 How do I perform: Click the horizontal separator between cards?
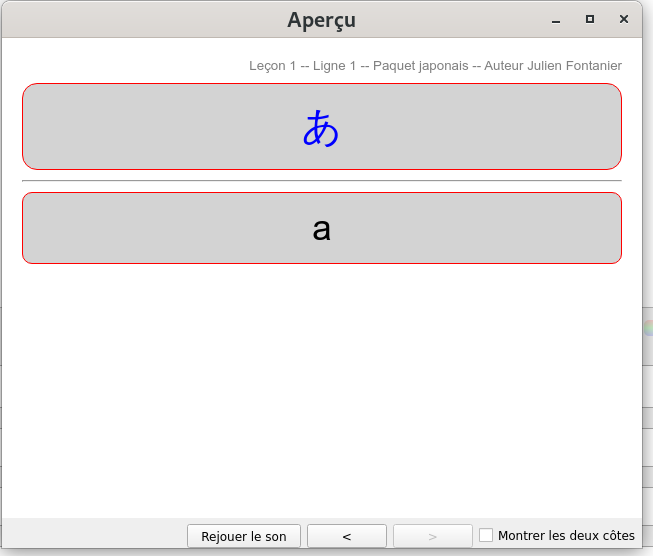[x=321, y=181]
